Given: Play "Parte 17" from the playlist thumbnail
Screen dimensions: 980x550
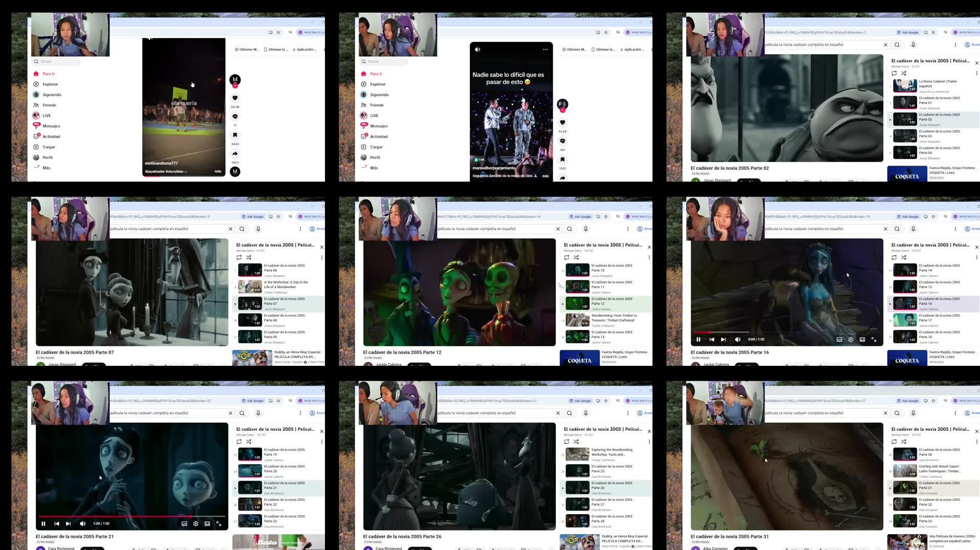Looking at the screenshot, I should click(x=905, y=320).
